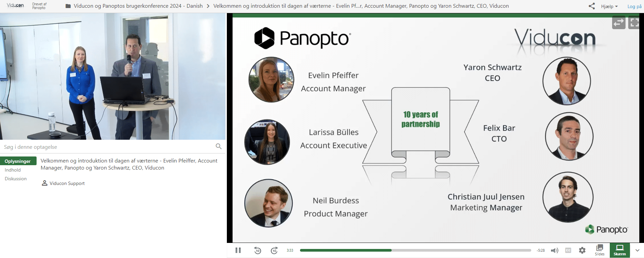Image resolution: width=644 pixels, height=258 pixels.
Task: Click the session description title text
Action: 129,164
